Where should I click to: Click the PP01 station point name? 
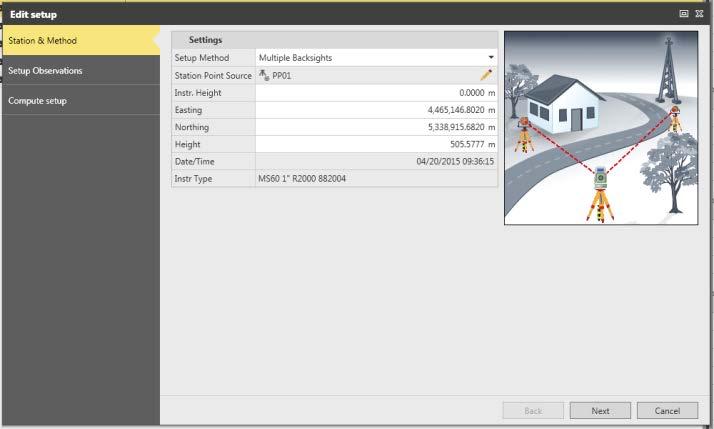(281, 76)
